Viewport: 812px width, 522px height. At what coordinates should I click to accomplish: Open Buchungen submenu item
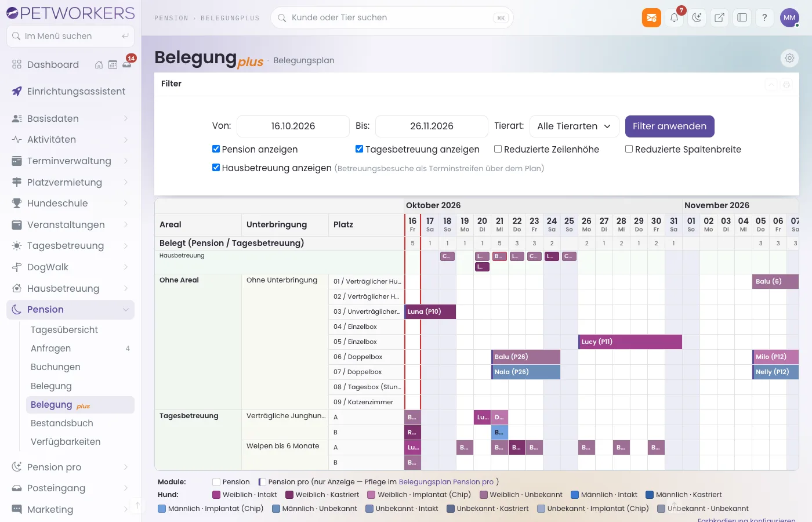pyautogui.click(x=80, y=367)
